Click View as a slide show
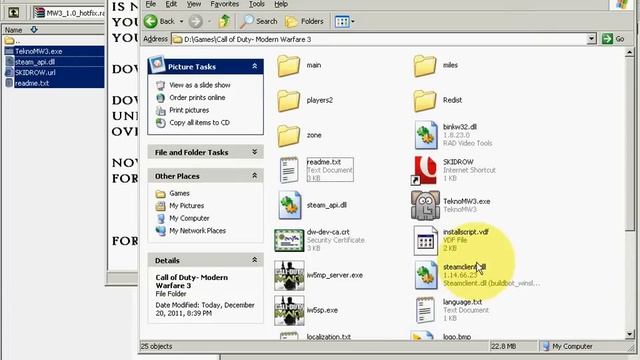 (200, 85)
